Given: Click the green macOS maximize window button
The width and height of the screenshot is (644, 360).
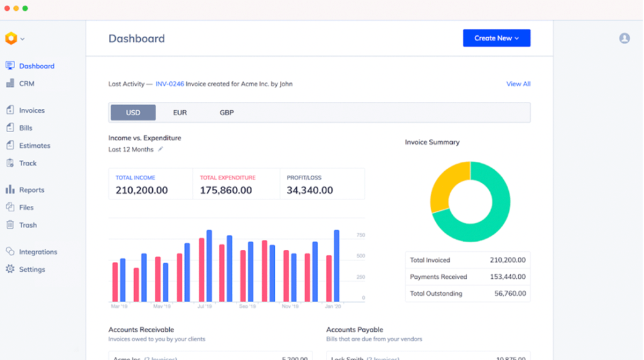Looking at the screenshot, I should 25,8.
